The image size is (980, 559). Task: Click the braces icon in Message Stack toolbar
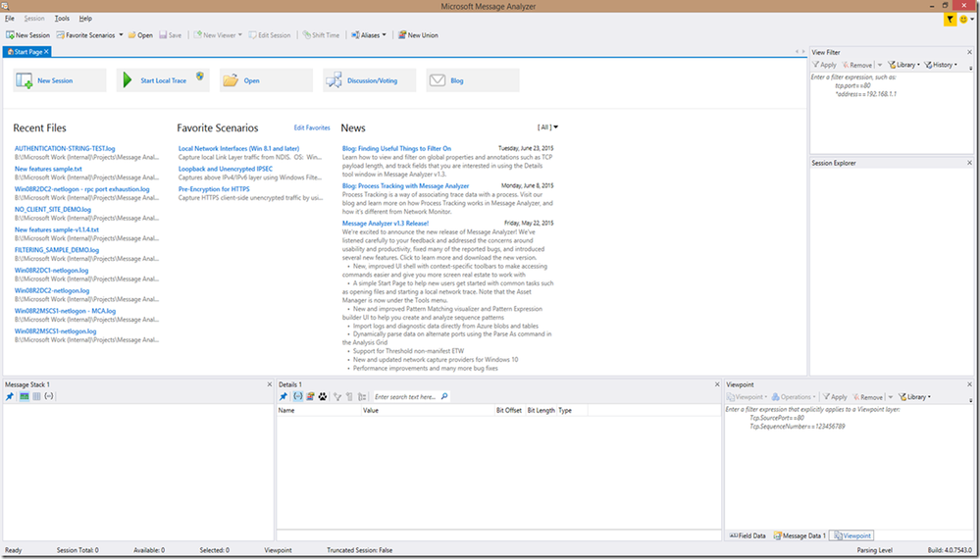pyautogui.click(x=49, y=396)
